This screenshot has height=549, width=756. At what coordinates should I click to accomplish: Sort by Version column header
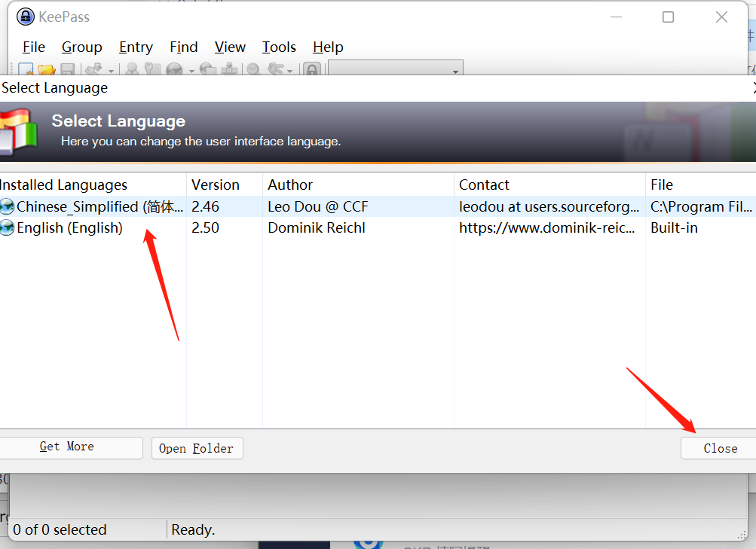(225, 185)
